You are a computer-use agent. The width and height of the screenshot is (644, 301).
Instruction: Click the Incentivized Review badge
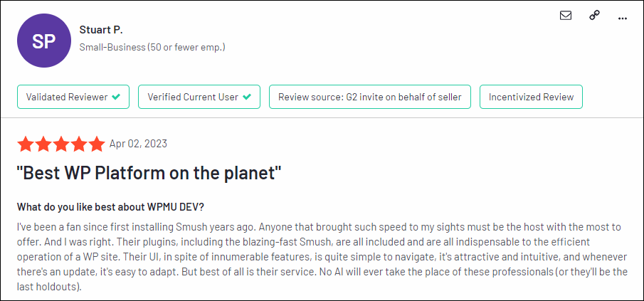(531, 97)
